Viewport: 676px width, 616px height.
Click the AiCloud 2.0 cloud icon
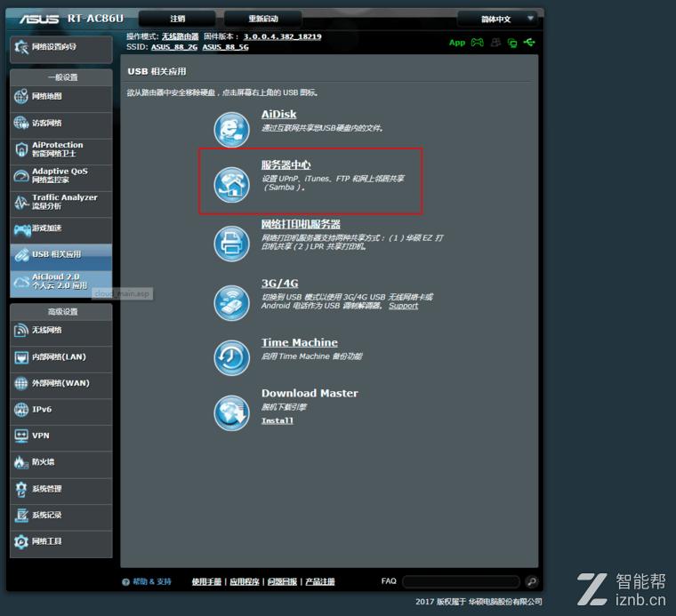(21, 282)
